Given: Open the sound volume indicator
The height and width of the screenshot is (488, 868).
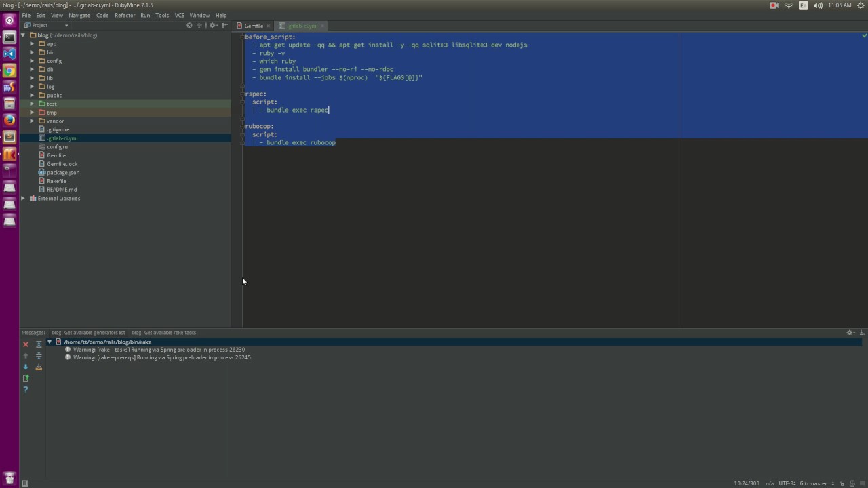Looking at the screenshot, I should coord(817,5).
